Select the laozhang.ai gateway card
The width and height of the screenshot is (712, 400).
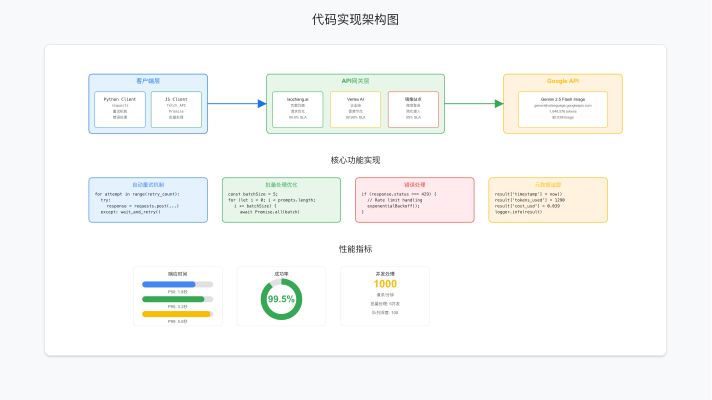pos(297,109)
